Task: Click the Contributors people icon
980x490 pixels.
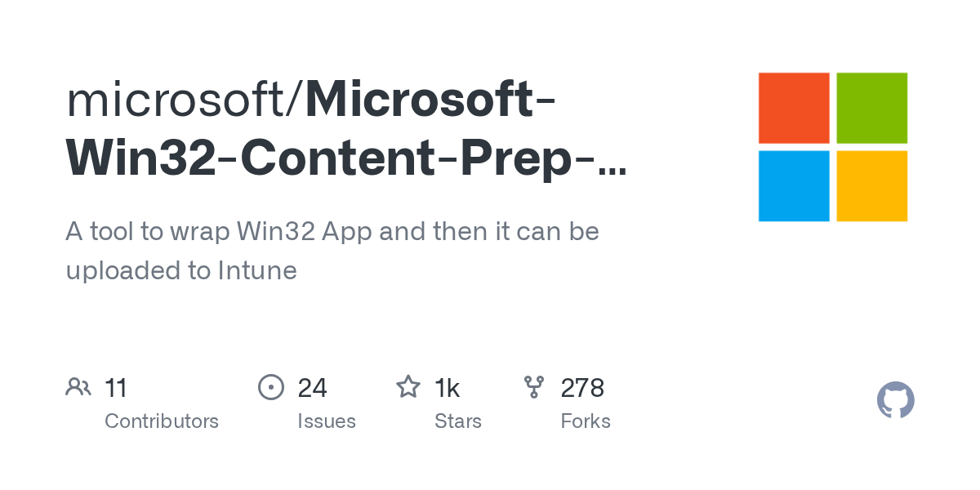Action: coord(78,387)
